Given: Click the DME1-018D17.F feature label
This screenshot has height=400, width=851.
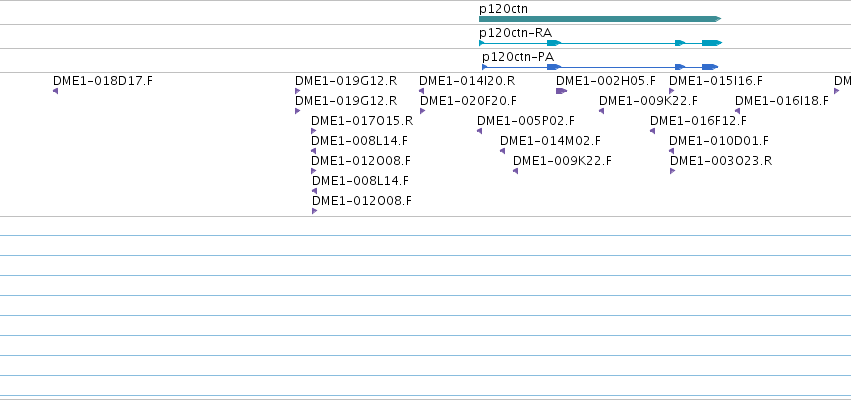Looking at the screenshot, I should pyautogui.click(x=103, y=81).
